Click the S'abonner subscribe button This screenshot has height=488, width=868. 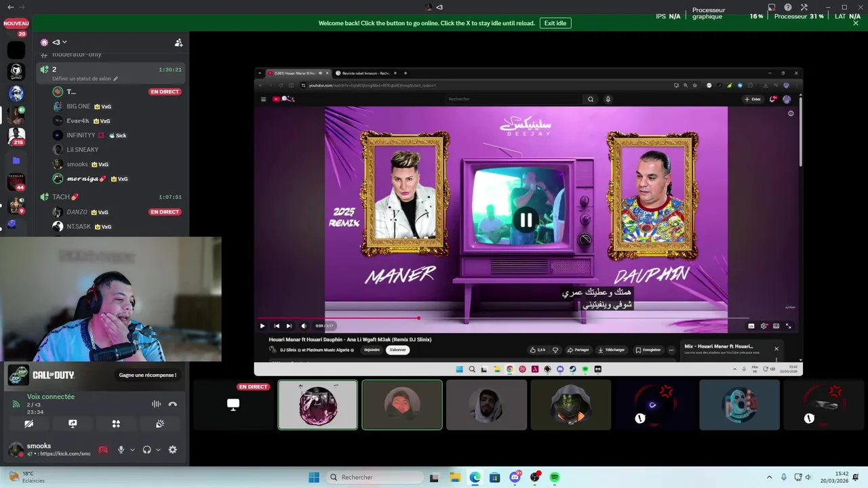397,350
